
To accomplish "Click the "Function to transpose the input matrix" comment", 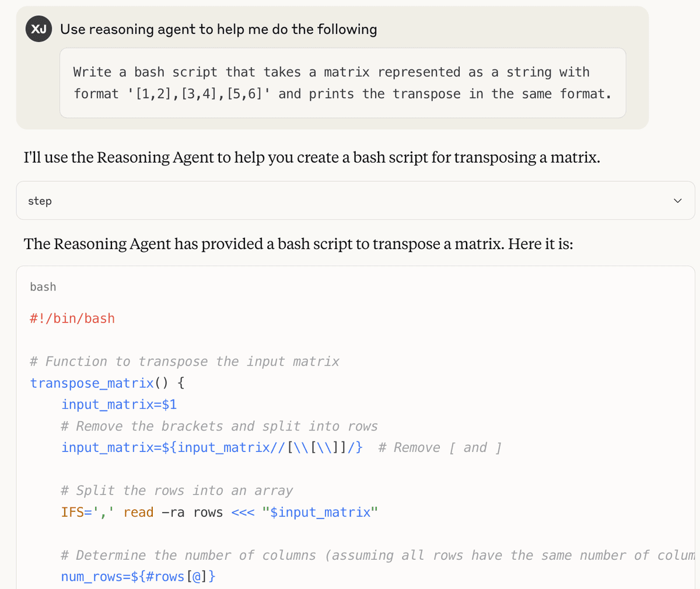I will [x=184, y=362].
